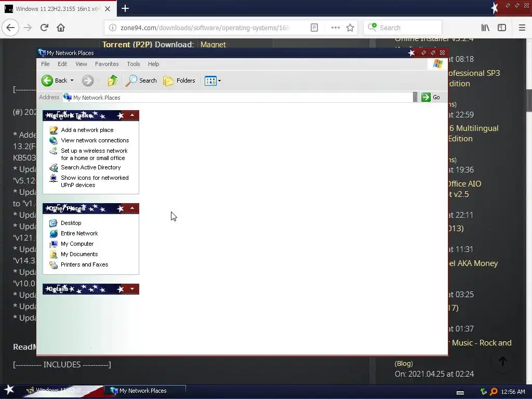Click My Network Places taskbar button

click(x=144, y=391)
